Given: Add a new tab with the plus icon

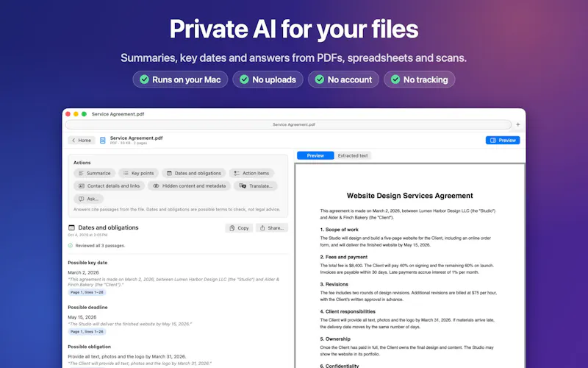Looking at the screenshot, I should coord(518,124).
